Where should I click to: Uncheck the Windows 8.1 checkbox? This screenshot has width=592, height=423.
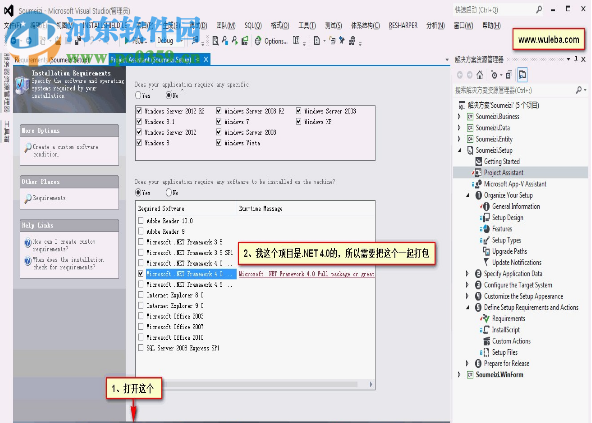(x=139, y=122)
